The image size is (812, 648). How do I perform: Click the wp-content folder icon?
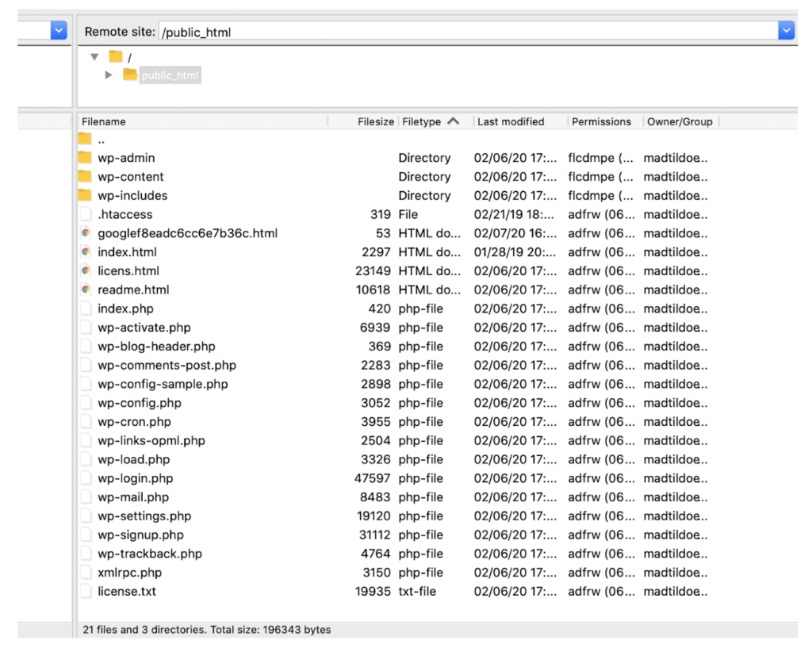coord(85,176)
